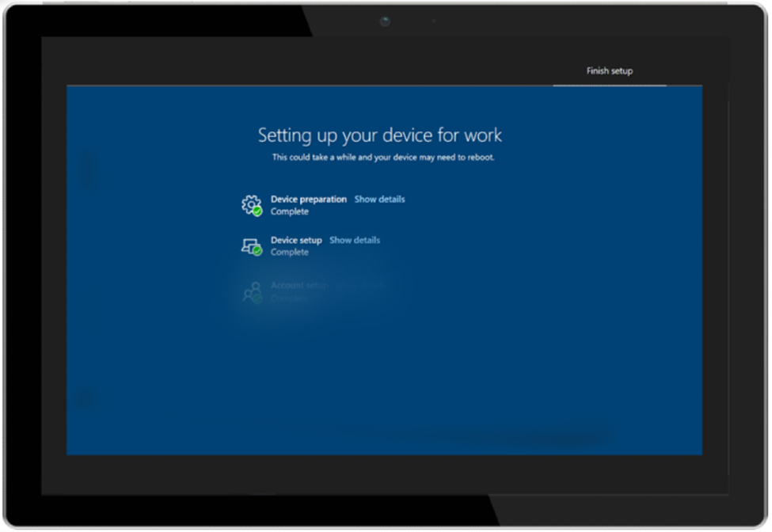Viewport: 772px width, 532px height.
Task: Click the Setting up your device heading
Action: [380, 135]
